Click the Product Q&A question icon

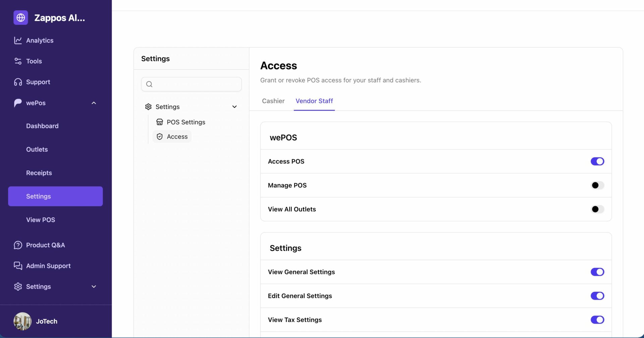(18, 245)
